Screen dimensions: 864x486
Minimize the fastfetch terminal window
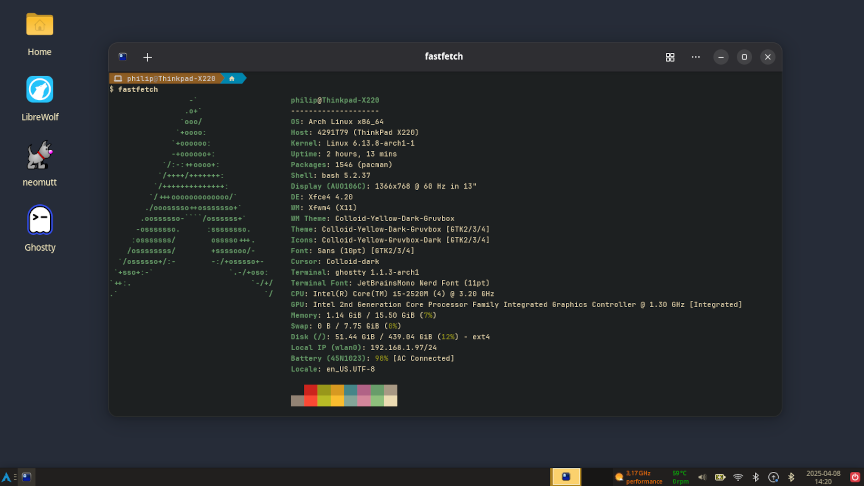pos(721,57)
